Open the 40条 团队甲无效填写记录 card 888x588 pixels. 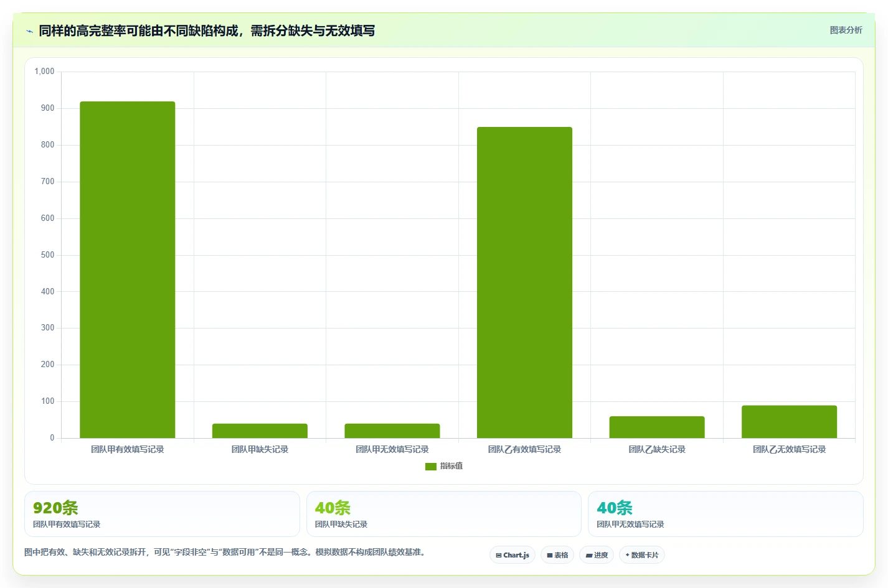(x=725, y=514)
